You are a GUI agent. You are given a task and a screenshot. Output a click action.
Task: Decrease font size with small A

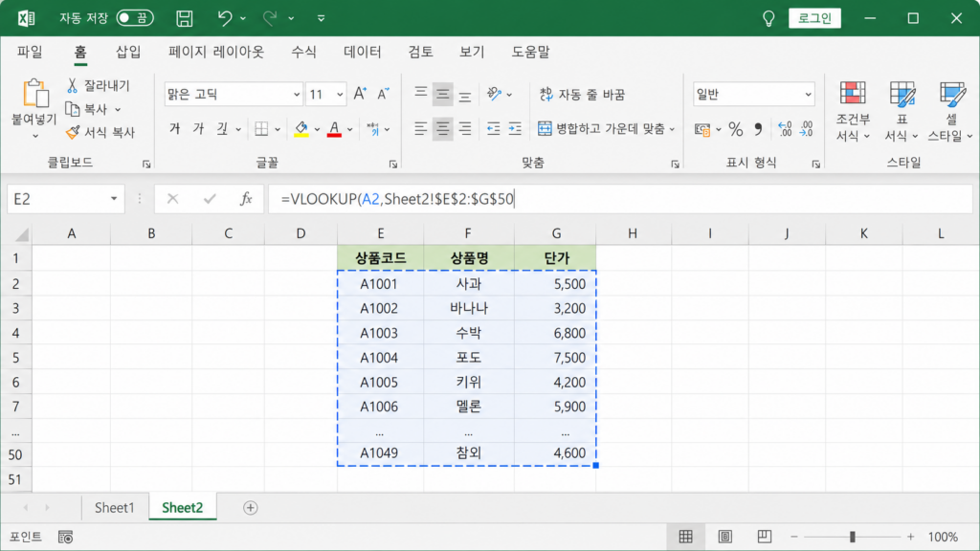point(383,95)
